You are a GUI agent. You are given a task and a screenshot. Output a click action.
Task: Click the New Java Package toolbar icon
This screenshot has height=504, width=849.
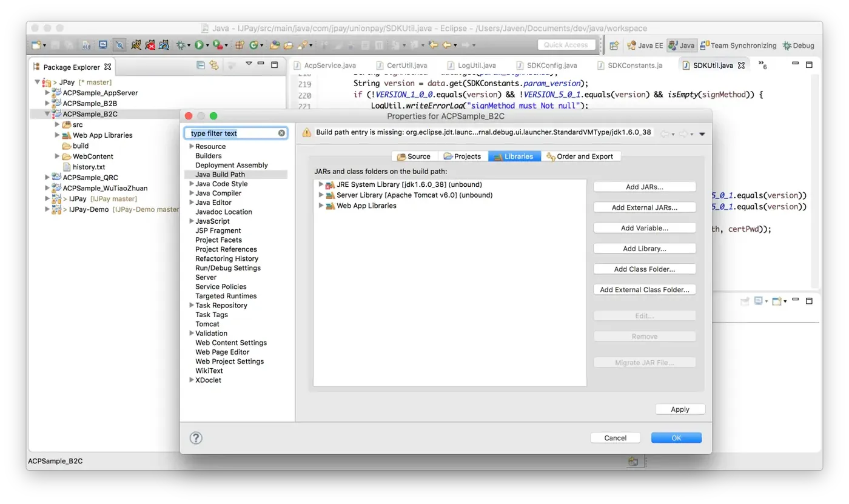tap(240, 45)
